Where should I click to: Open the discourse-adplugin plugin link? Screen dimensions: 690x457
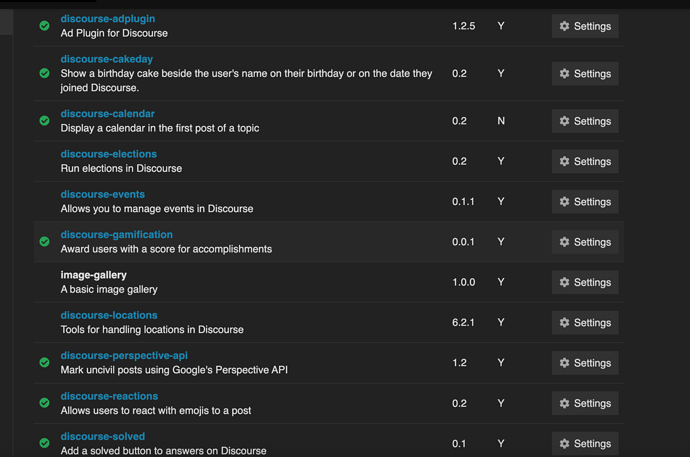[x=108, y=18]
